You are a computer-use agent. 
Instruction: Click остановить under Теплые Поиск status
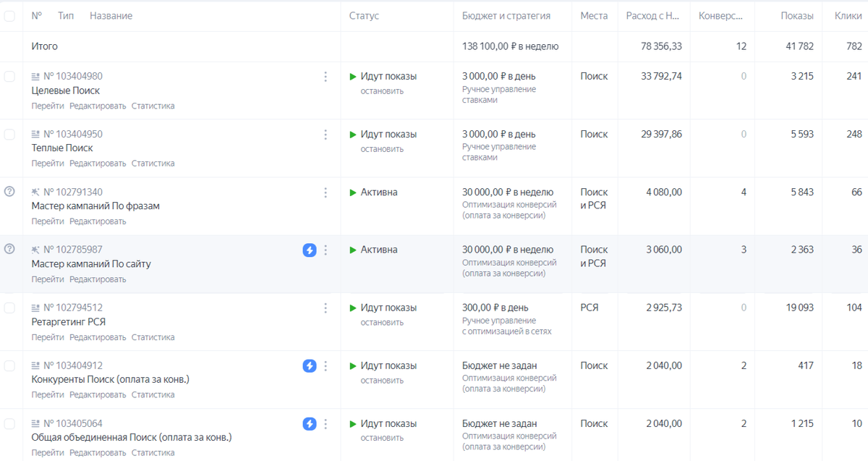point(382,149)
